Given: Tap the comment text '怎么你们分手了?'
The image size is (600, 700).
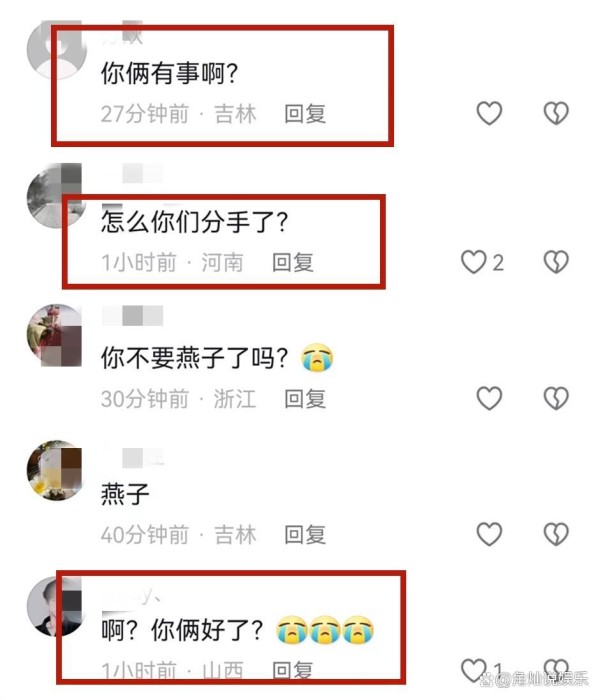Looking at the screenshot, I should pos(194,221).
